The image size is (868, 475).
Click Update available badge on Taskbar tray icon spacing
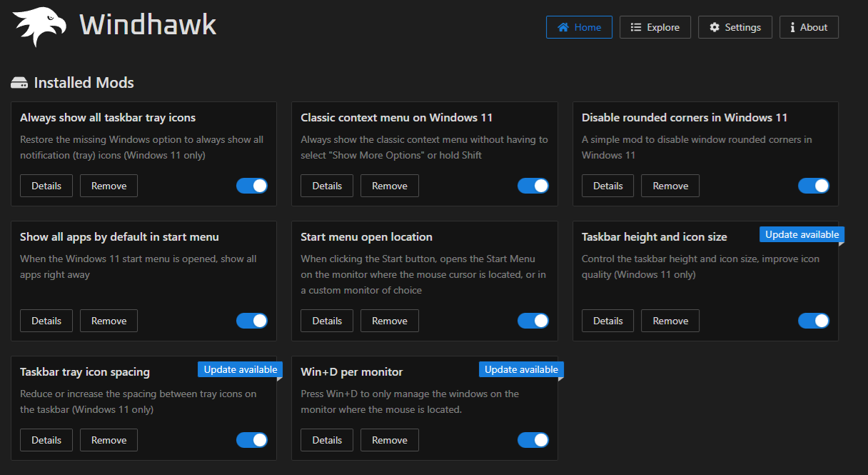coord(241,369)
